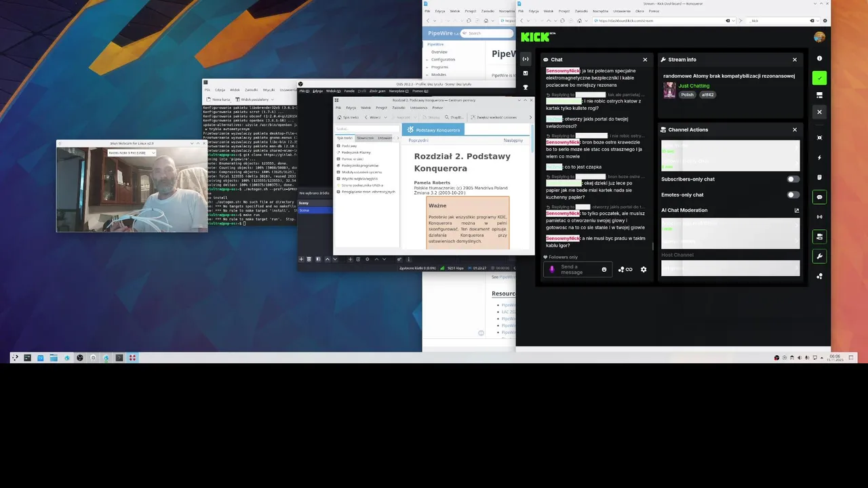868x488 pixels.
Task: Click remove scene trash icon in OBS
Action: 309,259
